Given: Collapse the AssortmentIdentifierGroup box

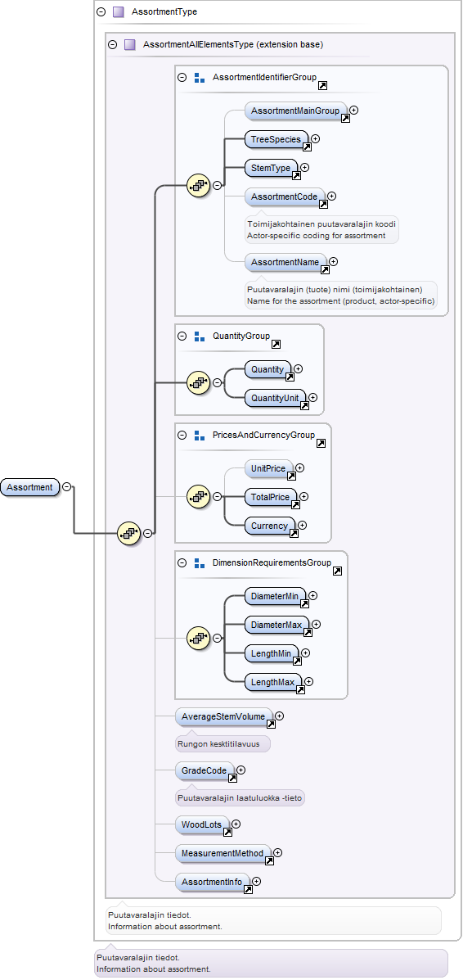Looking at the screenshot, I should tap(182, 78).
